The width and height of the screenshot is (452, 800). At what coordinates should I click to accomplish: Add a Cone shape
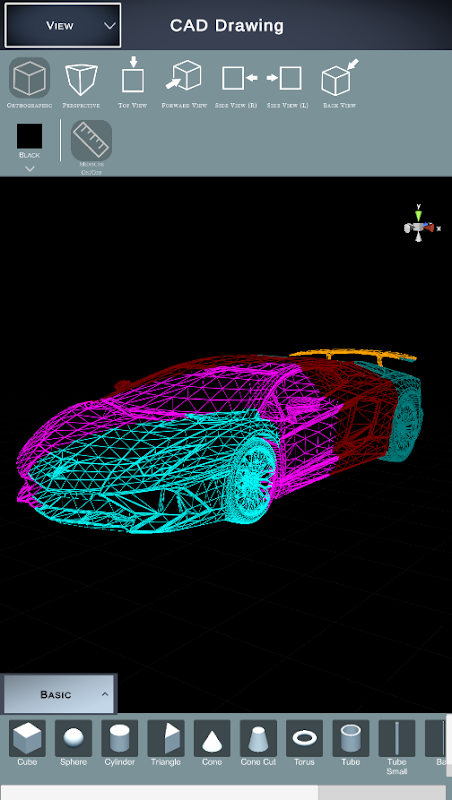[x=212, y=738]
